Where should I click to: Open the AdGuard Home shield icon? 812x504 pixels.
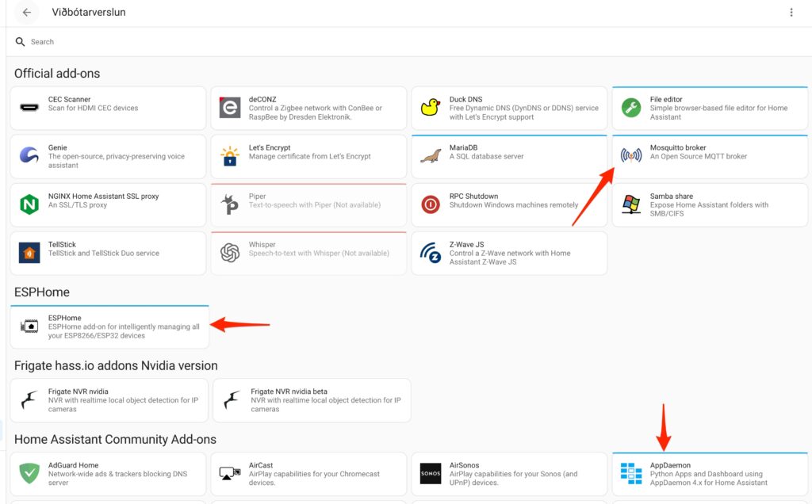[x=29, y=472]
